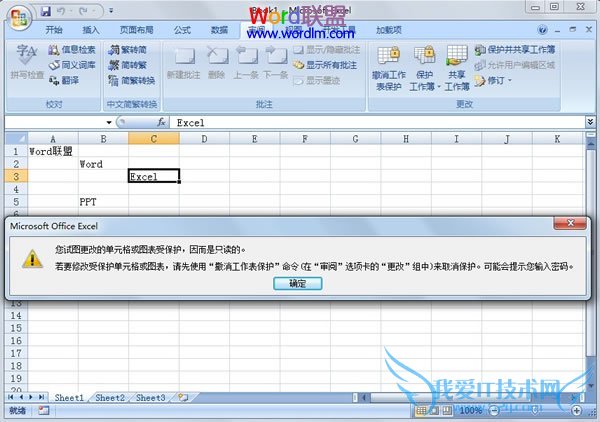This screenshot has height=422, width=600.
Task: Click horizontal scrollbar left arrow
Action: pos(364,398)
